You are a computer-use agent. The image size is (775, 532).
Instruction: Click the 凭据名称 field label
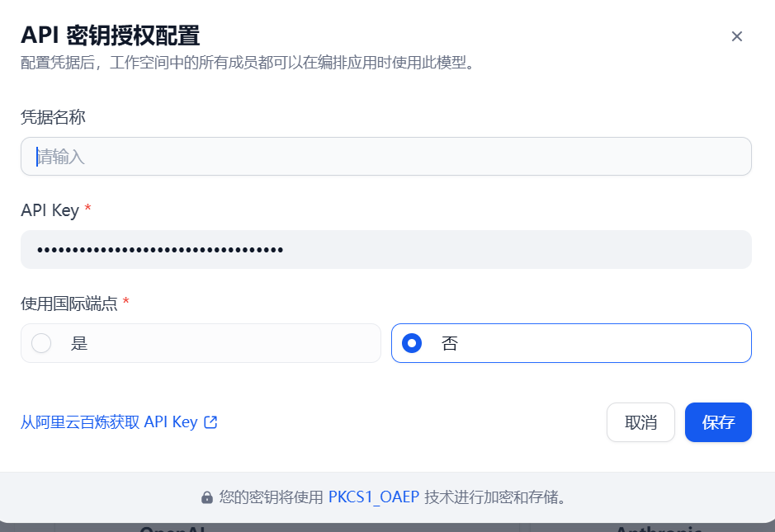click(x=53, y=118)
